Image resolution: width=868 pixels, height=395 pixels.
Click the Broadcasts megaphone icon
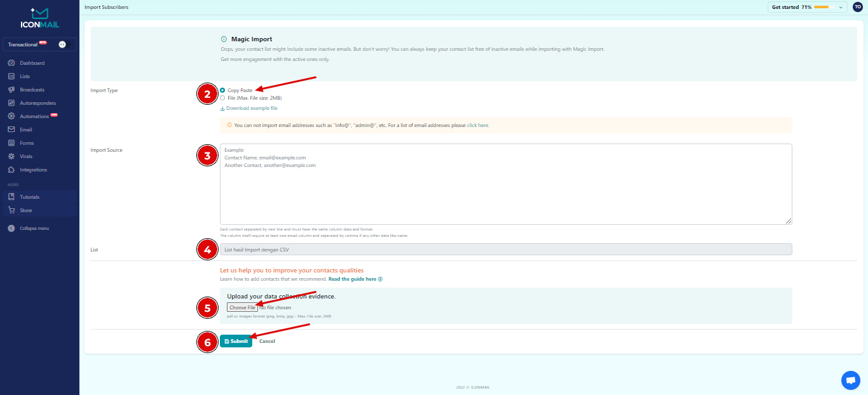coord(11,90)
